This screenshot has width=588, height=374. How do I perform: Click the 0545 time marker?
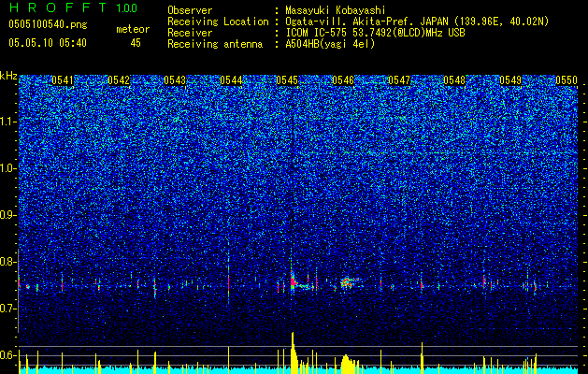[x=287, y=80]
